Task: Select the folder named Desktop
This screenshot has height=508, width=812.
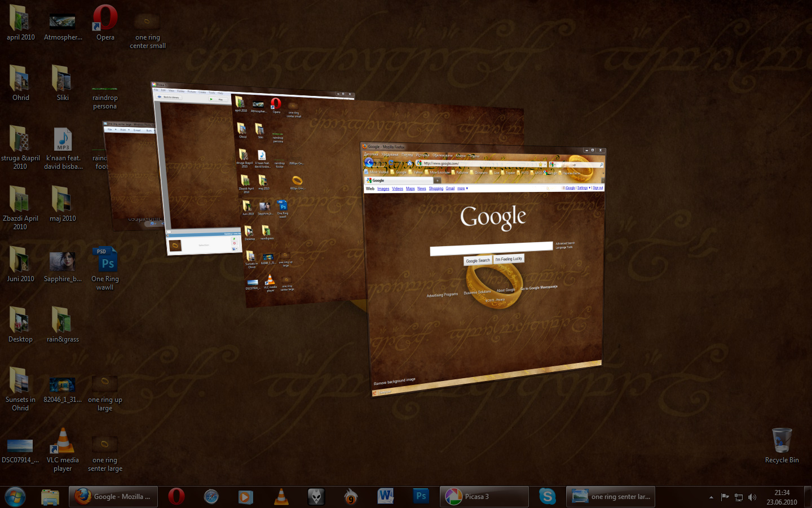Action: click(x=20, y=325)
